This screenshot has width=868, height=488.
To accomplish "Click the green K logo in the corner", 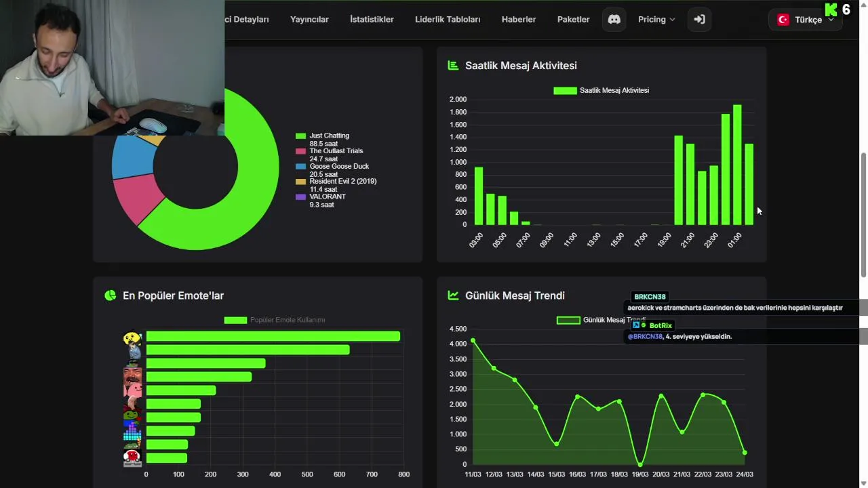I will tap(831, 9).
